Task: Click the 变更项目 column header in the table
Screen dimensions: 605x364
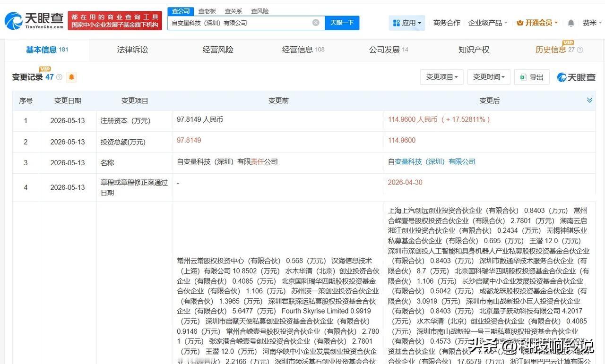Action: pyautogui.click(x=135, y=101)
